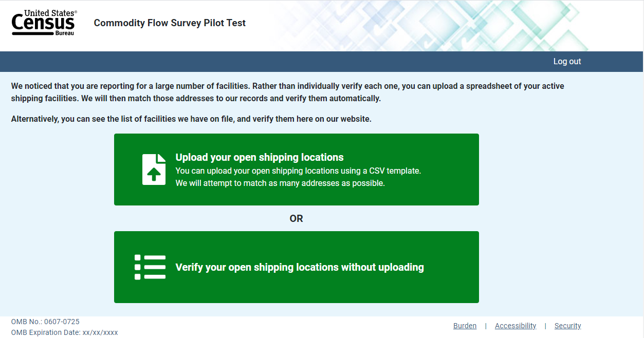Viewport: 644px width, 338px height.
Task: Open the Accessibility footer link
Action: coord(516,326)
